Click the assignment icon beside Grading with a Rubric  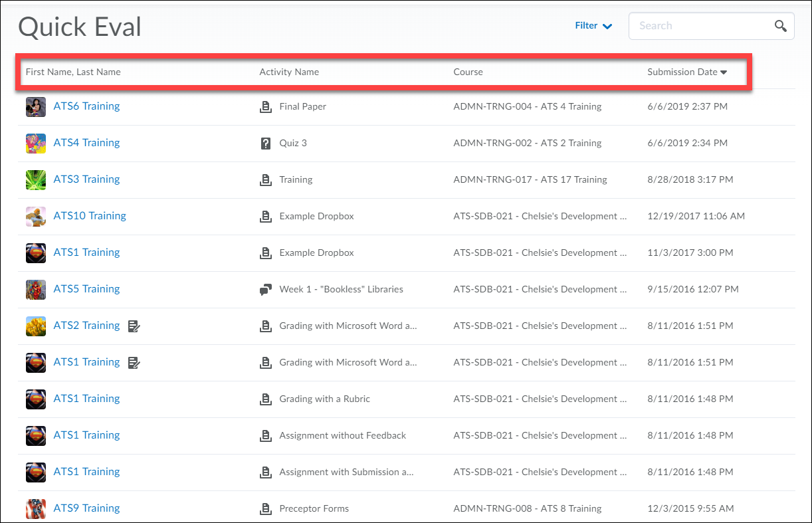[x=266, y=398]
